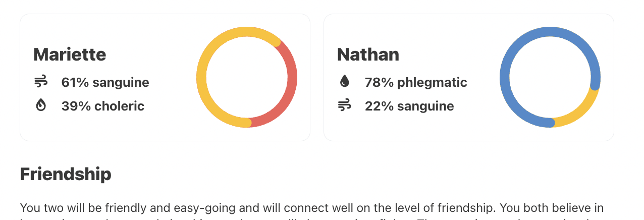Click the water drop icon beside 78% phlegmatic

(345, 82)
